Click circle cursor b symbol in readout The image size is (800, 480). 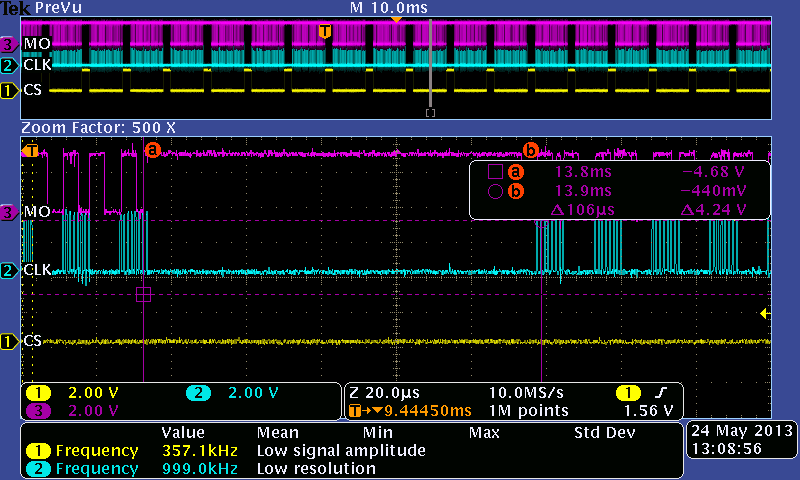[495, 191]
